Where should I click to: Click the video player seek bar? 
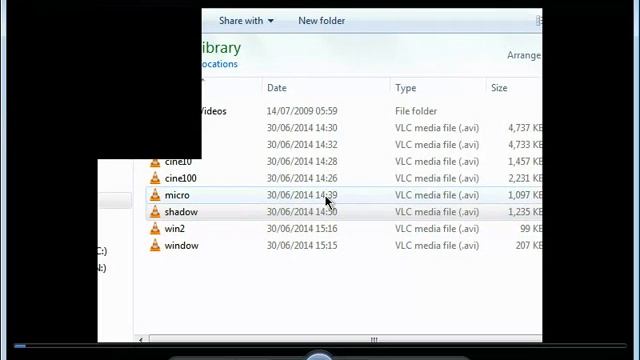320,346
